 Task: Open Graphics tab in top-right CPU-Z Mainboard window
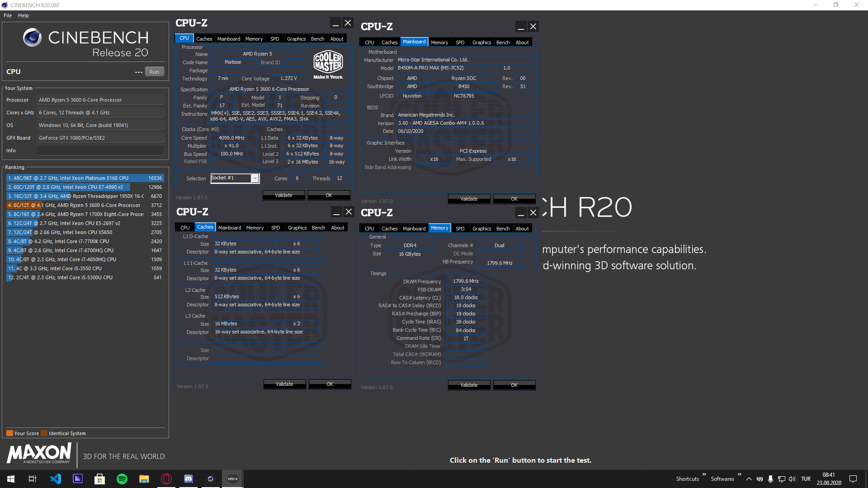(x=481, y=42)
